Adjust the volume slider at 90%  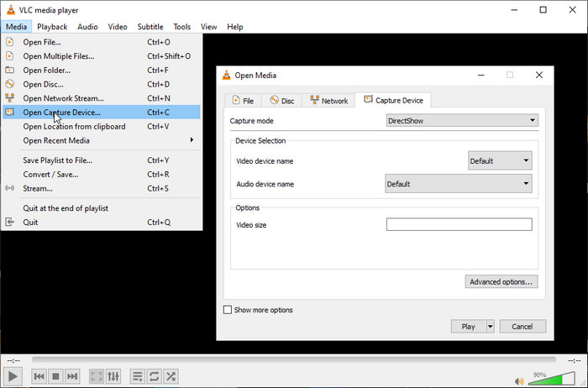550,376
